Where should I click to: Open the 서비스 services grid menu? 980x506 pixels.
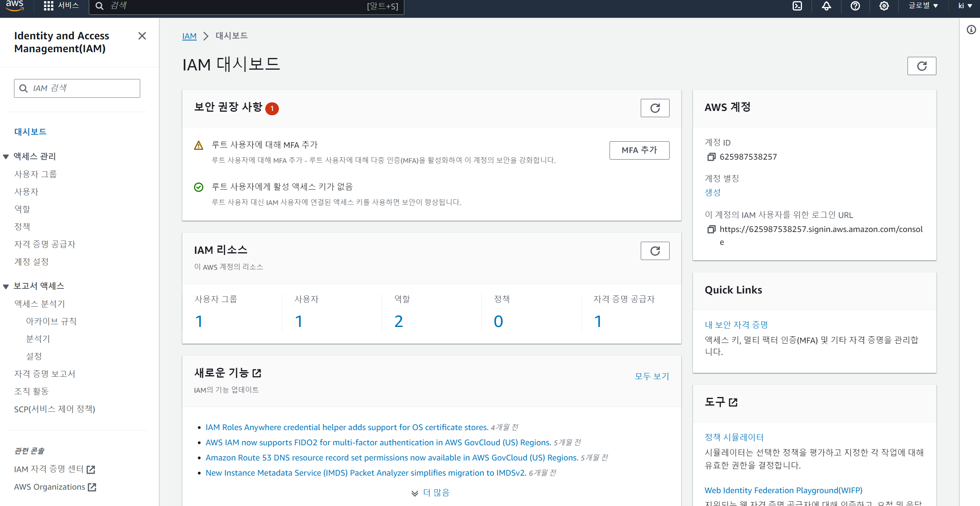pos(62,5)
